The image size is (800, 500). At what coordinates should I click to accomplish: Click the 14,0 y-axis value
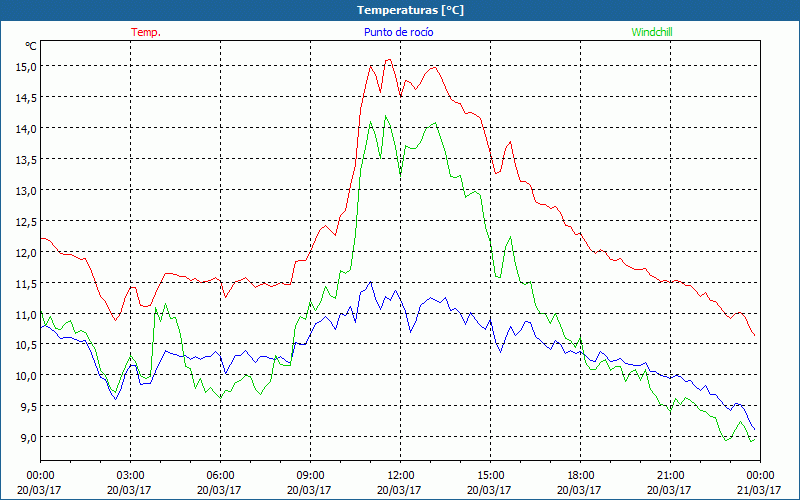(x=27, y=129)
